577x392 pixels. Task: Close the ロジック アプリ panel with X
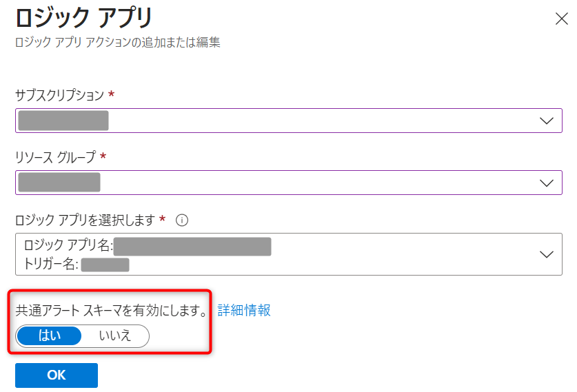click(x=562, y=19)
